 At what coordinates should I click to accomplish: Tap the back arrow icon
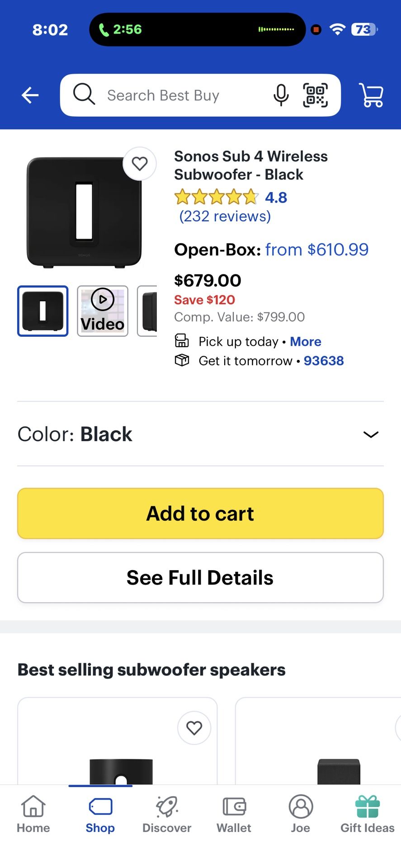tap(30, 95)
